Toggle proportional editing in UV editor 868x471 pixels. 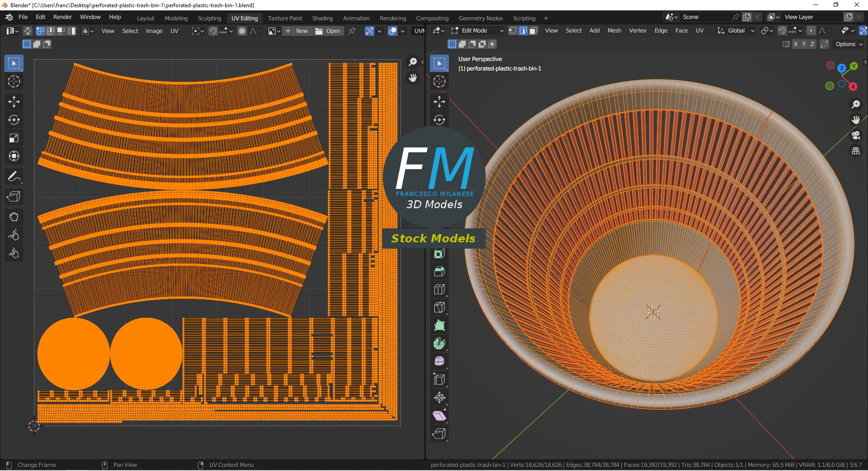pos(242,31)
